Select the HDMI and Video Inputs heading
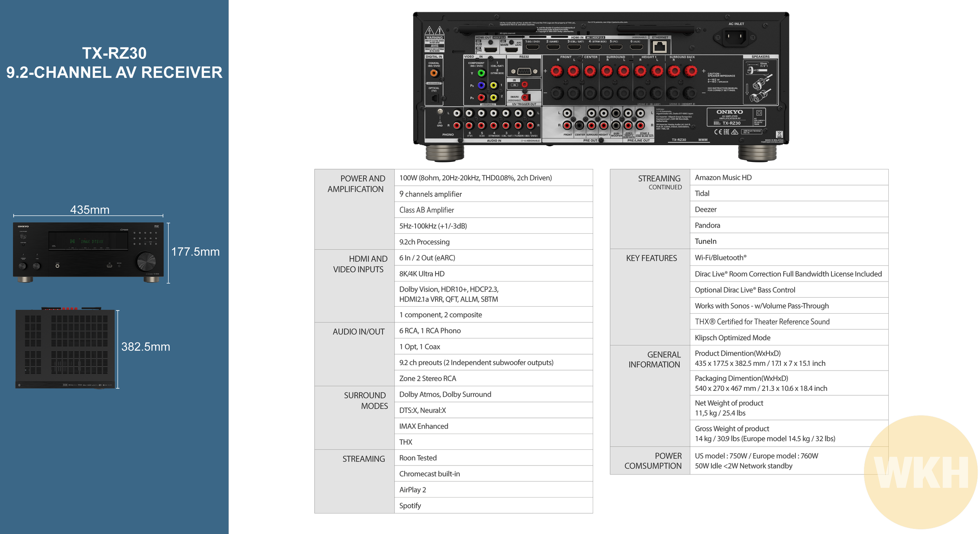This screenshot has height=534, width=980. click(360, 264)
